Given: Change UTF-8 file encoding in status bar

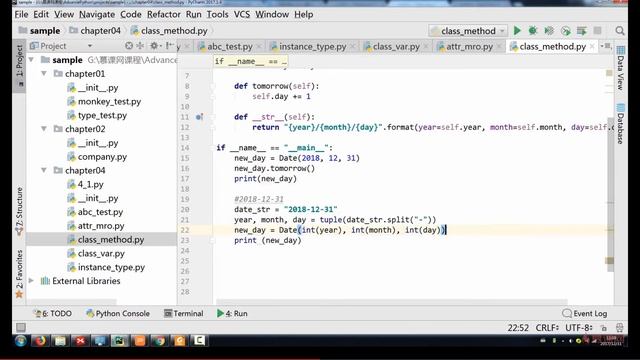Looking at the screenshot, I should tap(578, 328).
